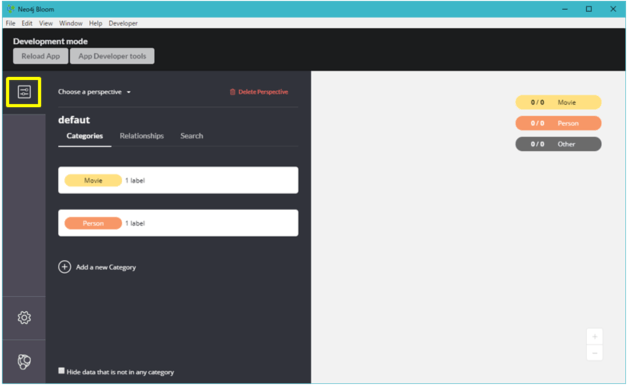Viewport: 629px width, 386px height.
Task: Select the yellow Movie category tag in panel
Action: coord(93,181)
